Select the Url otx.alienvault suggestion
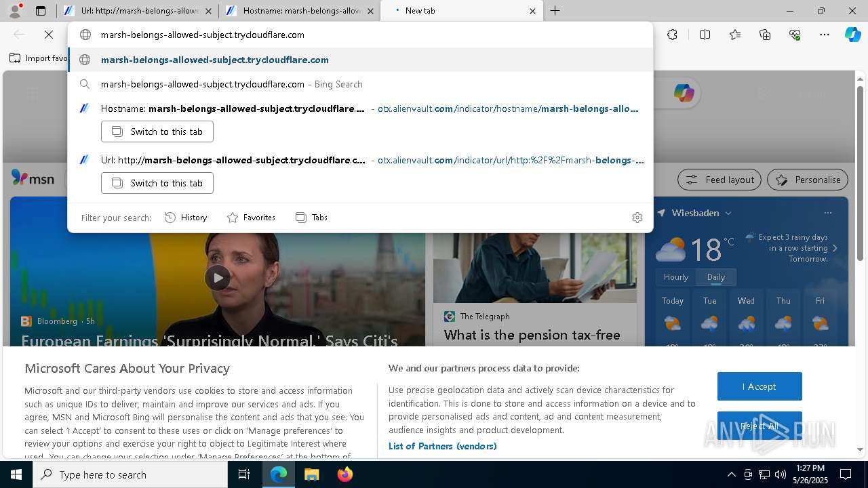 (x=360, y=160)
